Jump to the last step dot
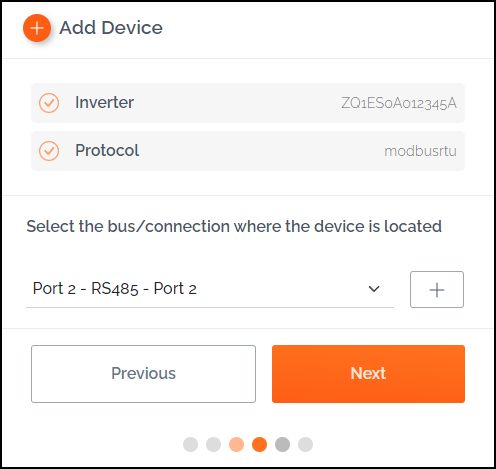The image size is (496, 469). pos(305,444)
